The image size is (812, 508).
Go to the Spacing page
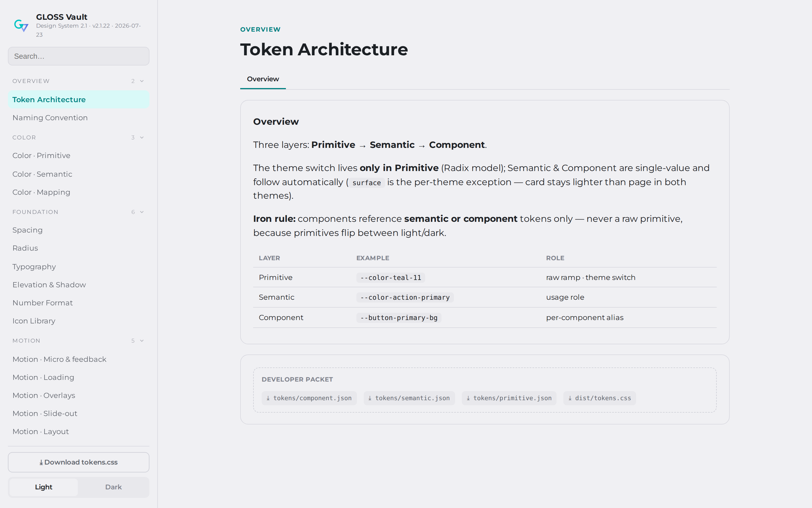click(78, 230)
